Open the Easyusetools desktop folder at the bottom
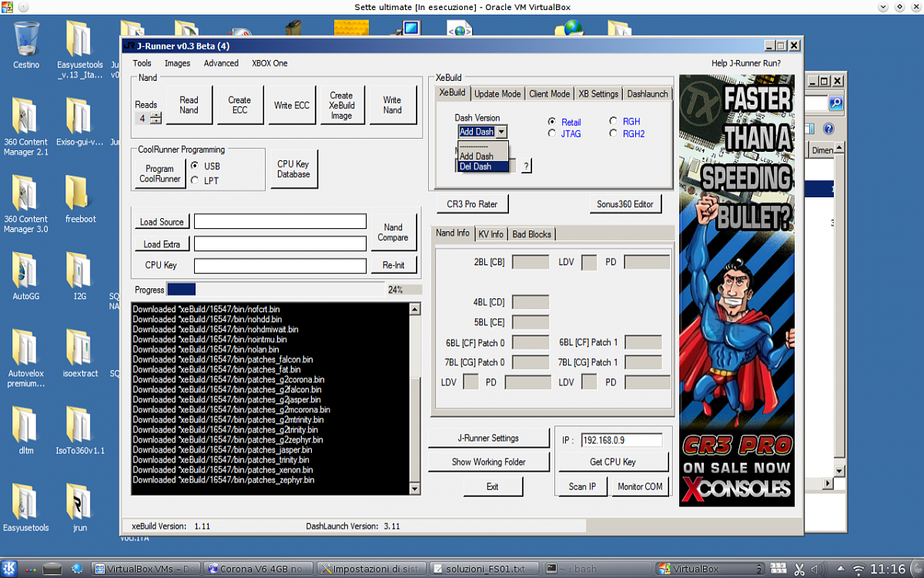The image size is (924, 578). point(25,502)
